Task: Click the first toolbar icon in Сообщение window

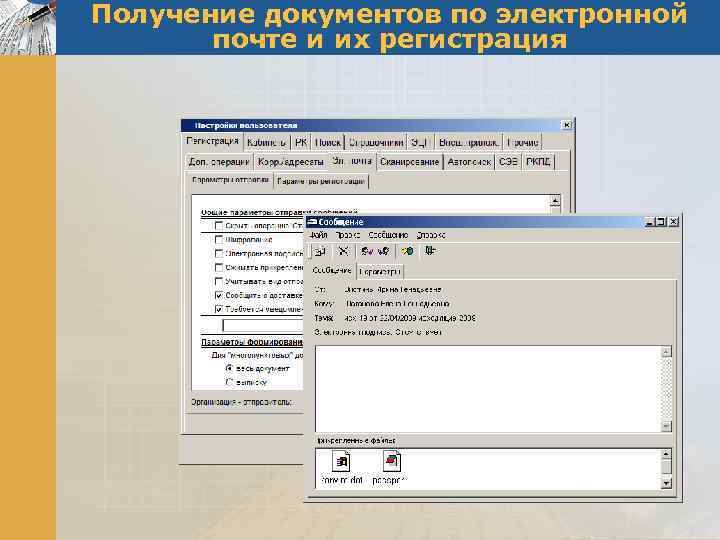Action: point(320,251)
